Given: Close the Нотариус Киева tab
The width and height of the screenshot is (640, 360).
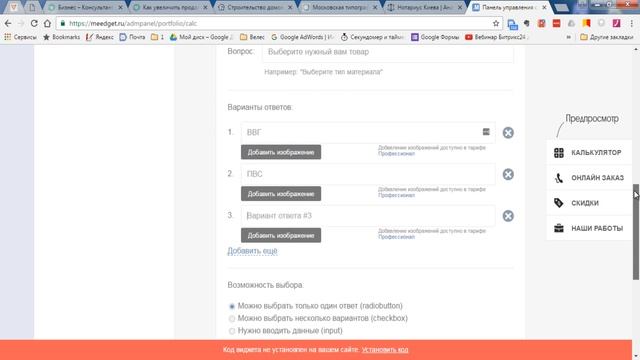Looking at the screenshot, I should (460, 7).
